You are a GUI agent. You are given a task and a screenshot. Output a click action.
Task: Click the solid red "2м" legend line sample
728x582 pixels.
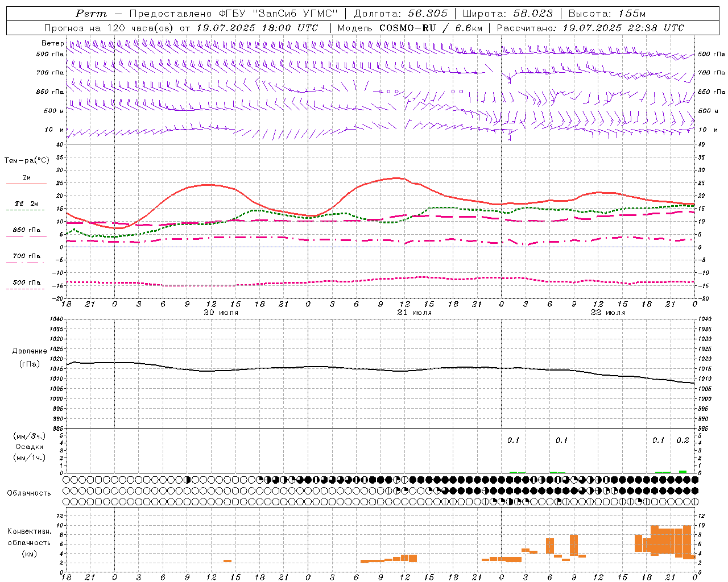(x=26, y=184)
